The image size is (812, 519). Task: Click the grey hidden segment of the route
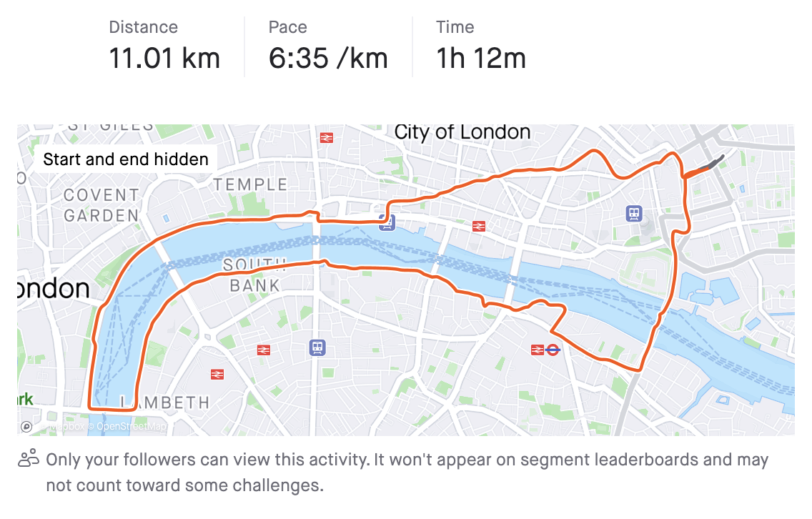(713, 162)
